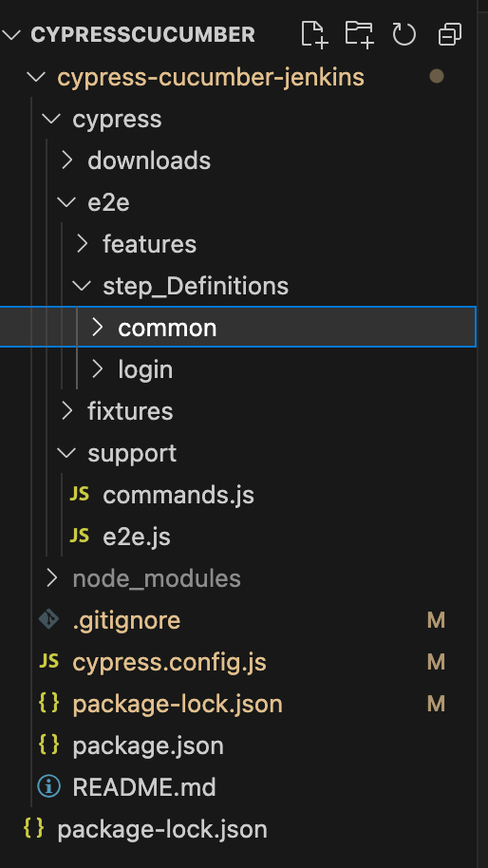Expand the fixtures folder

click(x=67, y=411)
